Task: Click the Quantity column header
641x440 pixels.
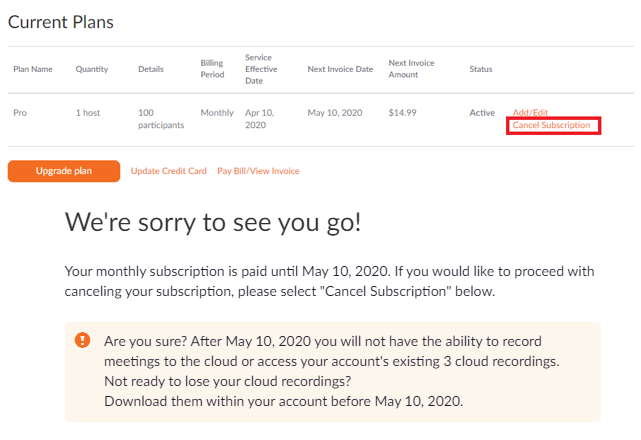Action: [92, 69]
